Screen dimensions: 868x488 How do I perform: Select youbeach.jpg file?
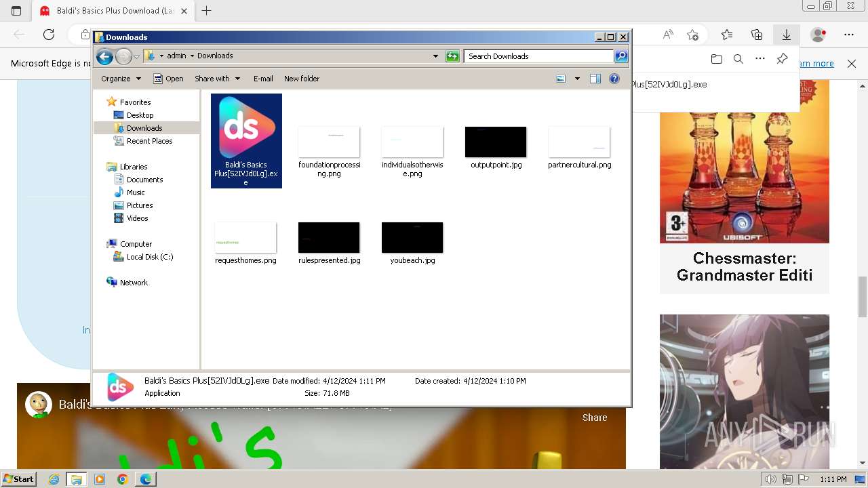click(x=412, y=243)
